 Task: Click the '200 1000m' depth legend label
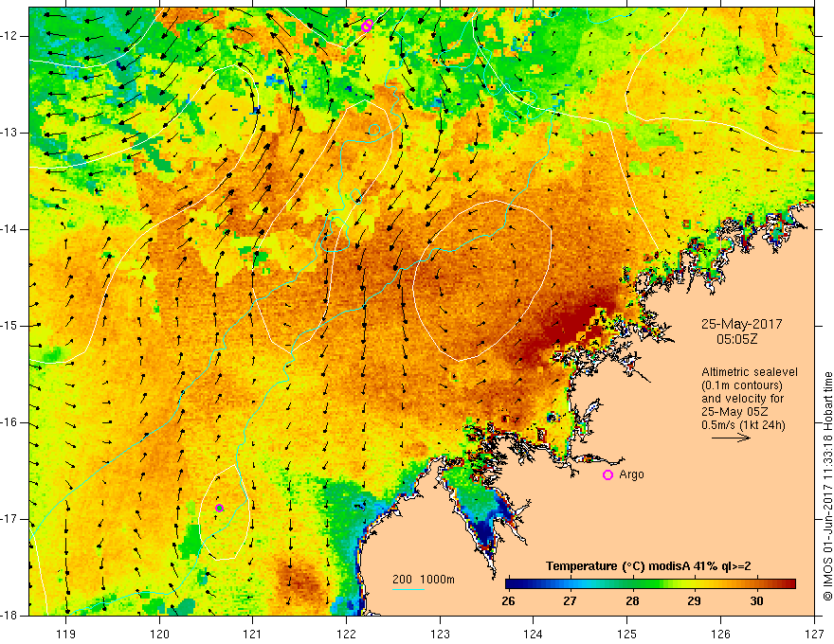pyautogui.click(x=424, y=580)
